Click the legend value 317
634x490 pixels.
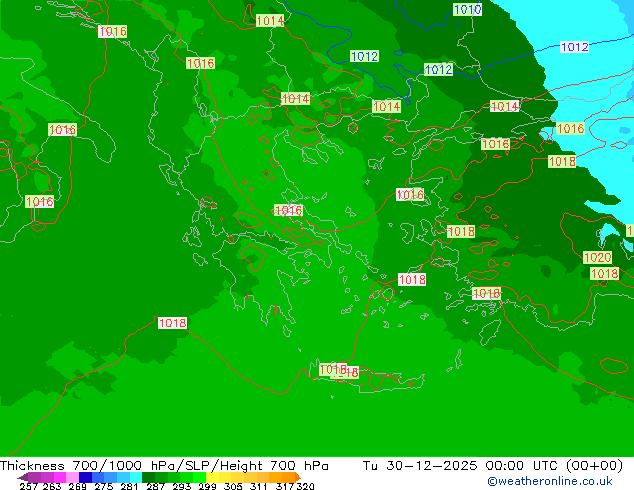pyautogui.click(x=285, y=486)
